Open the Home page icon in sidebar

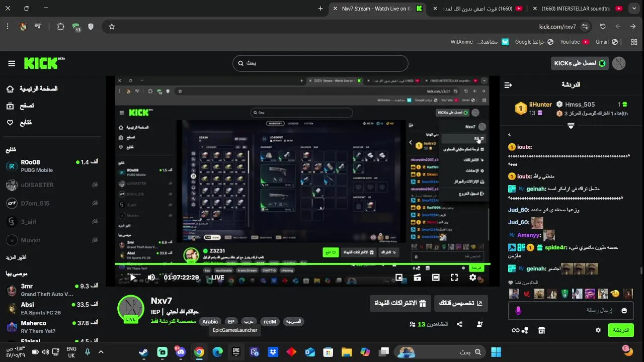pos(10,89)
